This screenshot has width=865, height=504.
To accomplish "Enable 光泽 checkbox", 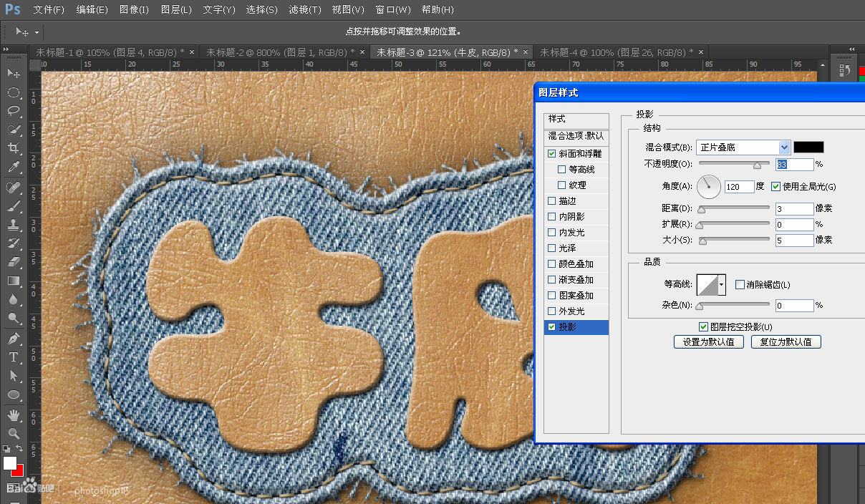I will coord(551,248).
